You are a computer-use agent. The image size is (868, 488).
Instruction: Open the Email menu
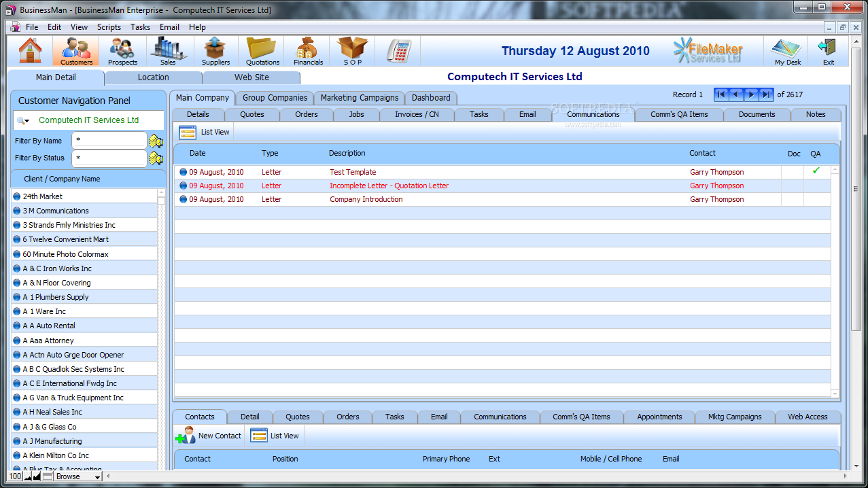point(169,27)
